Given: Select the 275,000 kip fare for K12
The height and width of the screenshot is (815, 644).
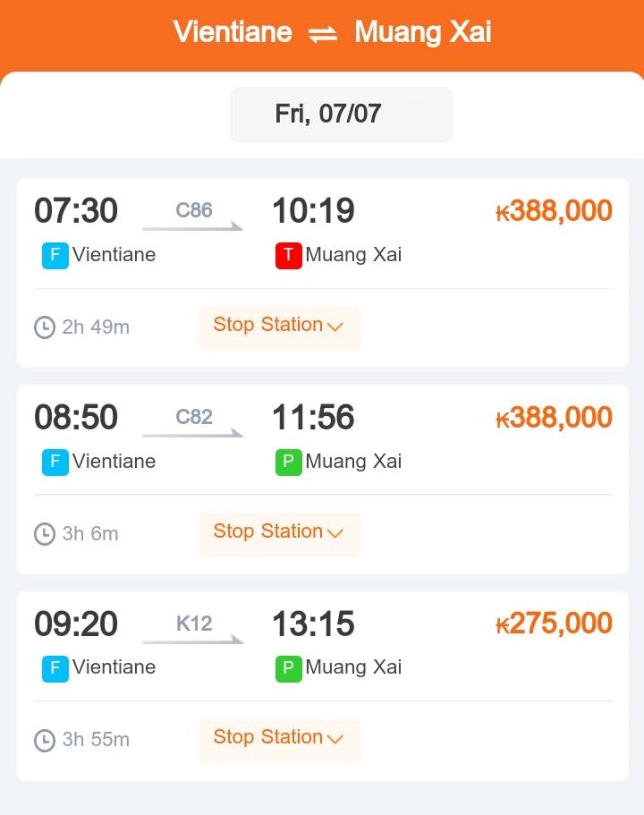Looking at the screenshot, I should tap(554, 624).
